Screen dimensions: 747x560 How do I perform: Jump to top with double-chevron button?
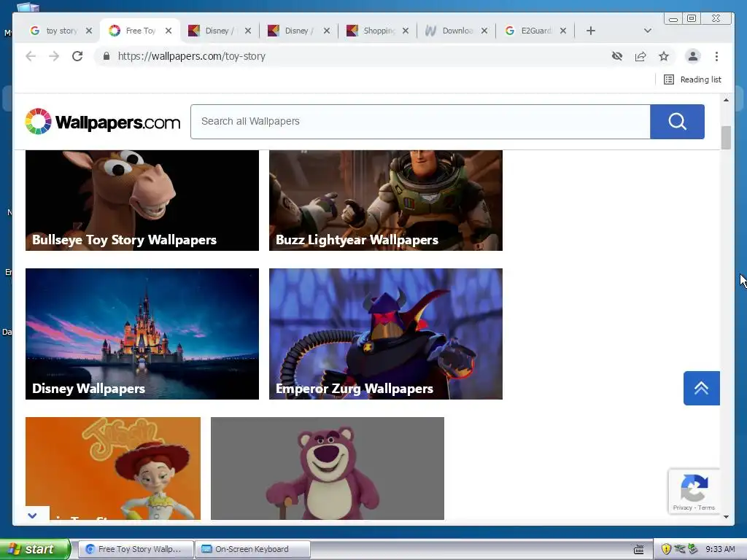[701, 388]
